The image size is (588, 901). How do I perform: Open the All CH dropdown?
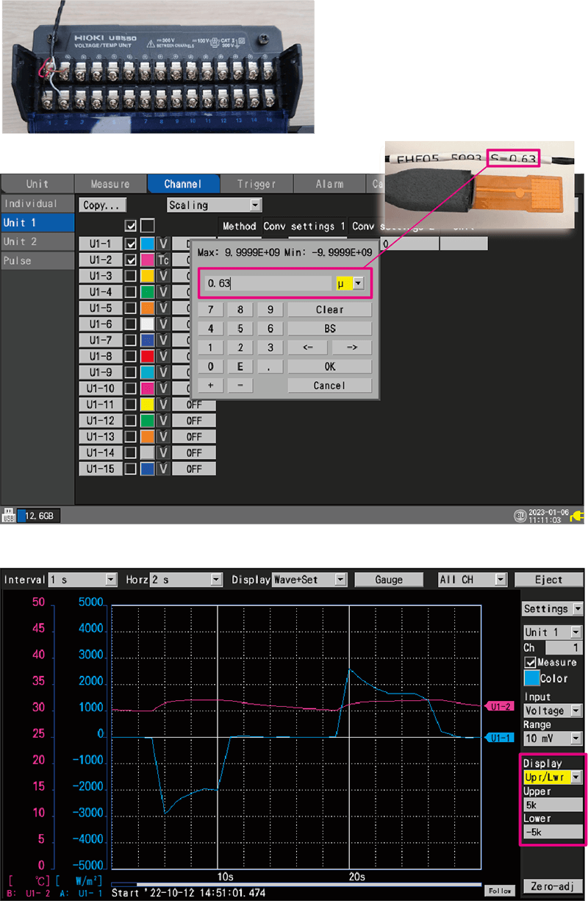471,580
